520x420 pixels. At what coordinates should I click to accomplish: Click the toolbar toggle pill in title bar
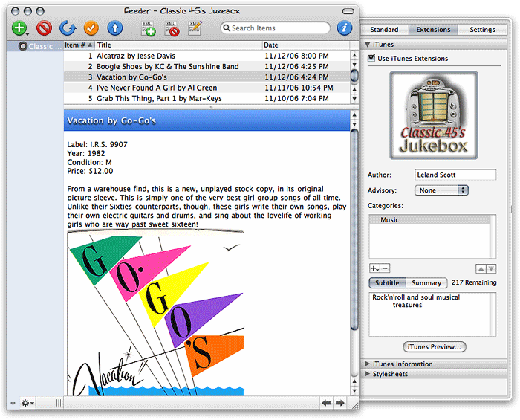point(348,11)
